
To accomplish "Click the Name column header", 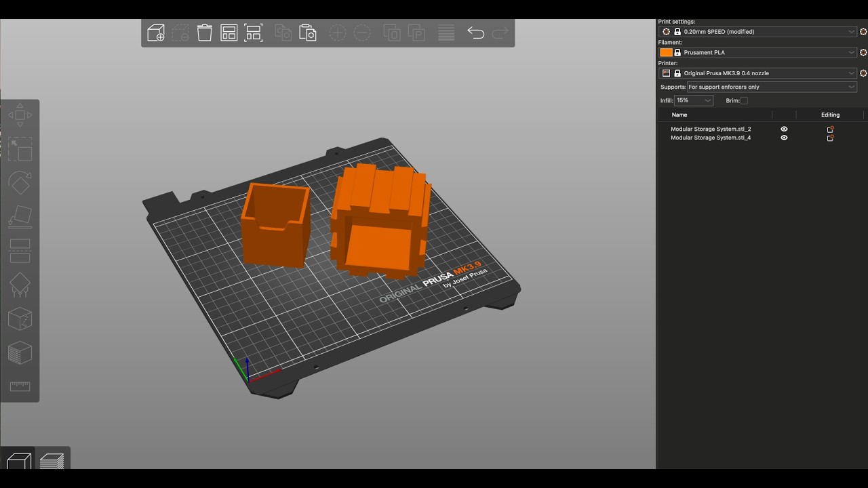I will tap(679, 115).
